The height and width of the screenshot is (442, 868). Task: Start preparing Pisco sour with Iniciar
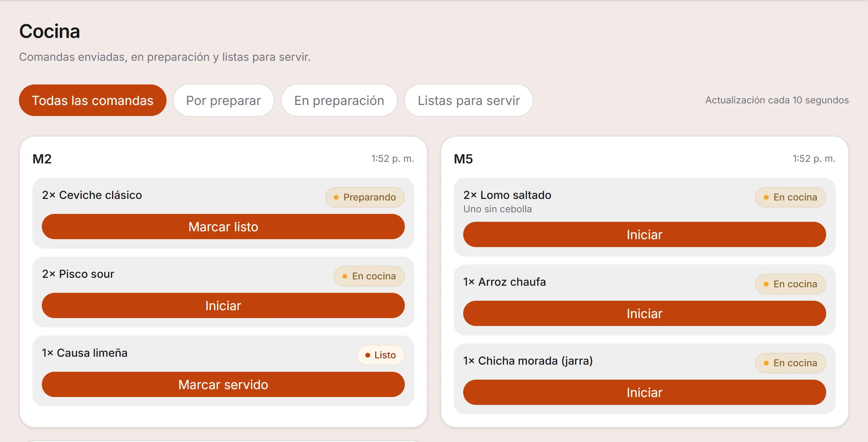point(223,305)
